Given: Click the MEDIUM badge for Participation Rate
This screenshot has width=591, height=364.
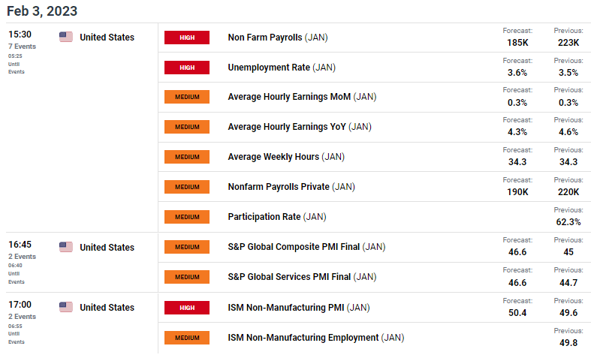Looking at the screenshot, I should tap(186, 217).
